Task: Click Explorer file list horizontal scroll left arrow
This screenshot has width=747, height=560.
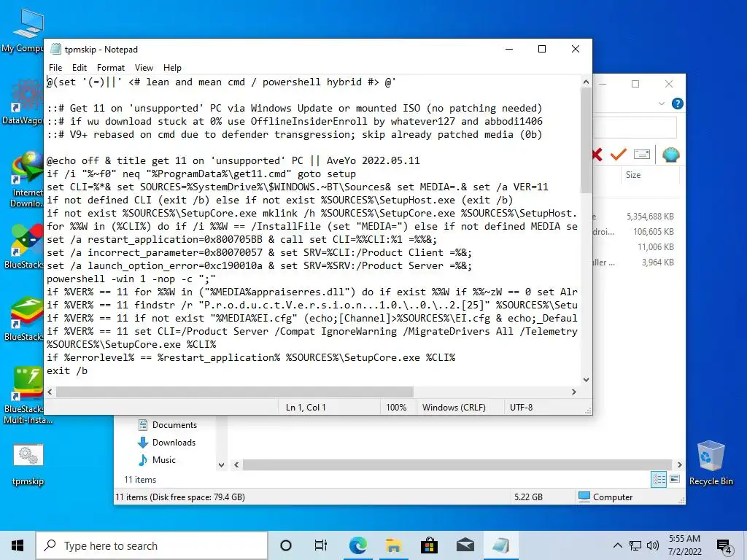Action: pyautogui.click(x=236, y=464)
